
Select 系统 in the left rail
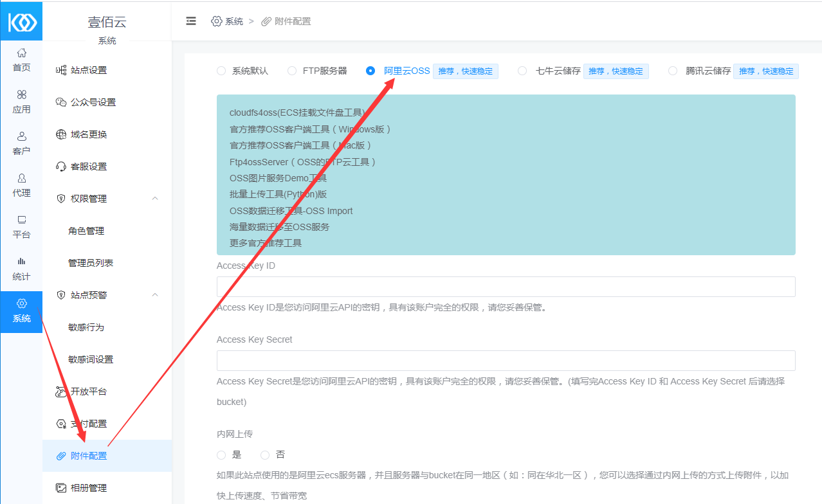pos(21,312)
